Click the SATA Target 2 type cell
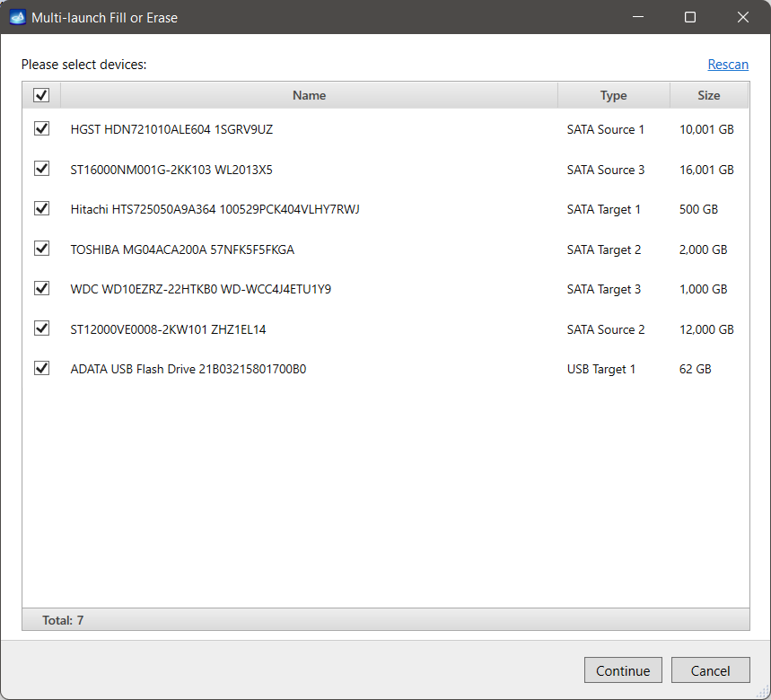 [x=604, y=249]
